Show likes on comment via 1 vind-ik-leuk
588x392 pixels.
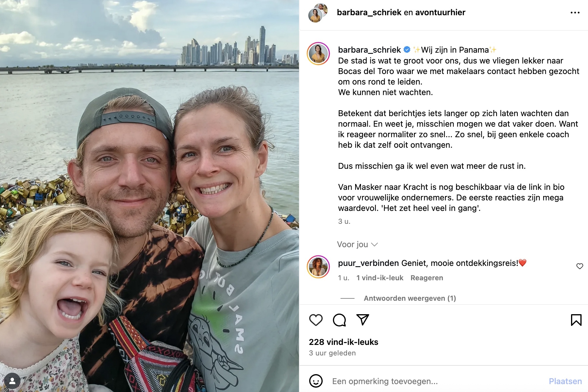380,278
